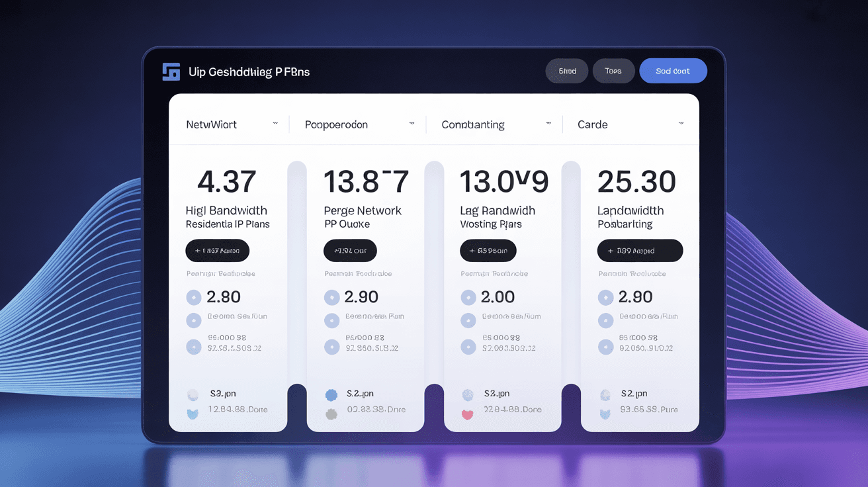This screenshot has height=487, width=868.
Task: Click the circle icon beside 2.00
Action: coord(468,297)
